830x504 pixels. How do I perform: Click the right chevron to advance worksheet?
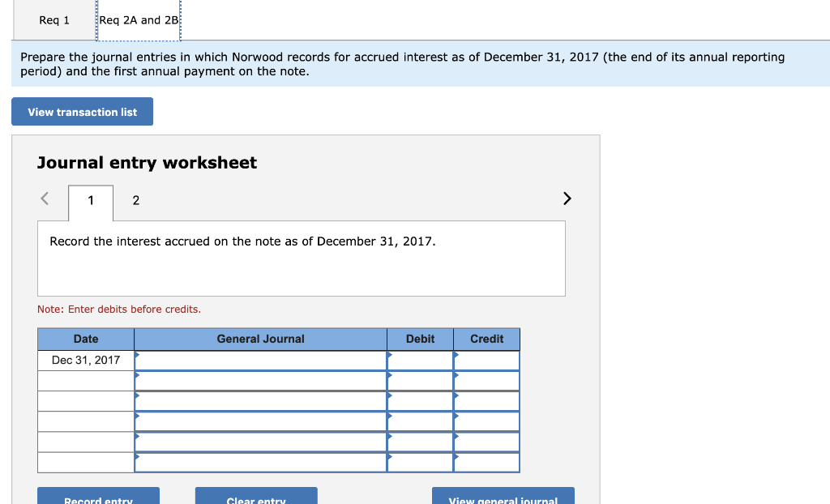point(567,198)
